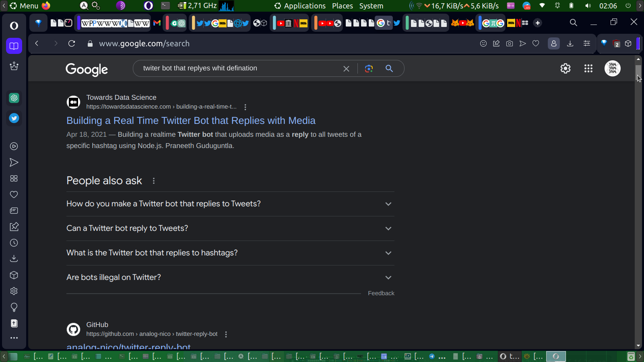This screenshot has height=362, width=644.
Task: Click the 02:06 clock in panel
Action: click(608, 6)
